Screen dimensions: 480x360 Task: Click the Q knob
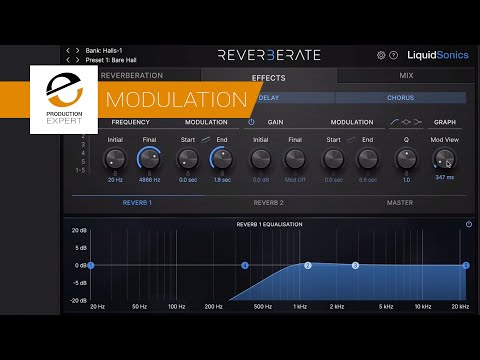(x=406, y=159)
